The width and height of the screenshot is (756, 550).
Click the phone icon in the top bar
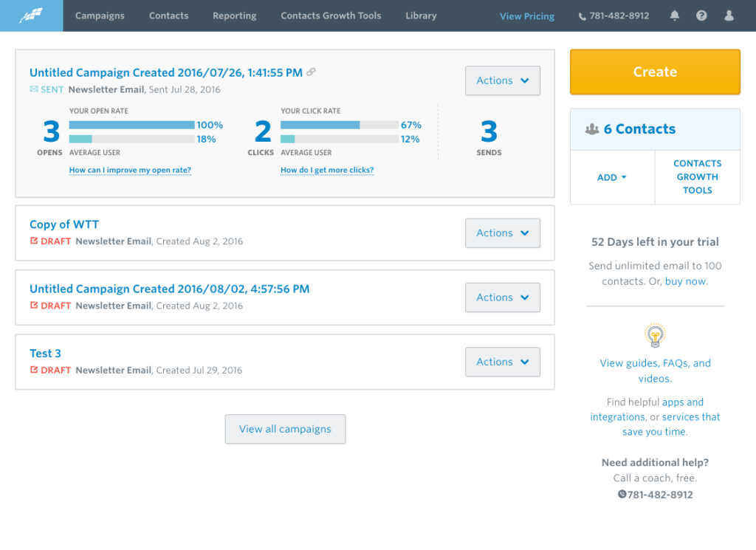pyautogui.click(x=583, y=16)
